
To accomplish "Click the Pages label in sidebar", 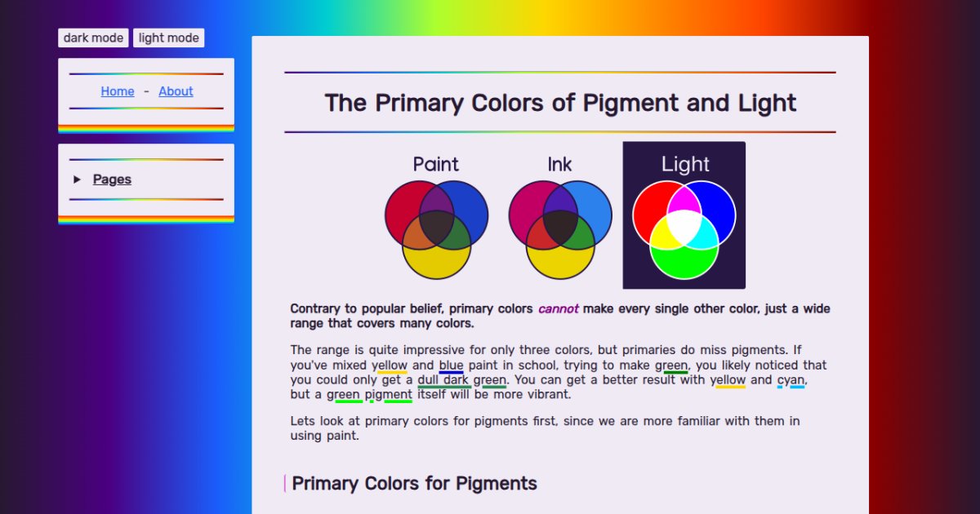I will click(x=112, y=179).
